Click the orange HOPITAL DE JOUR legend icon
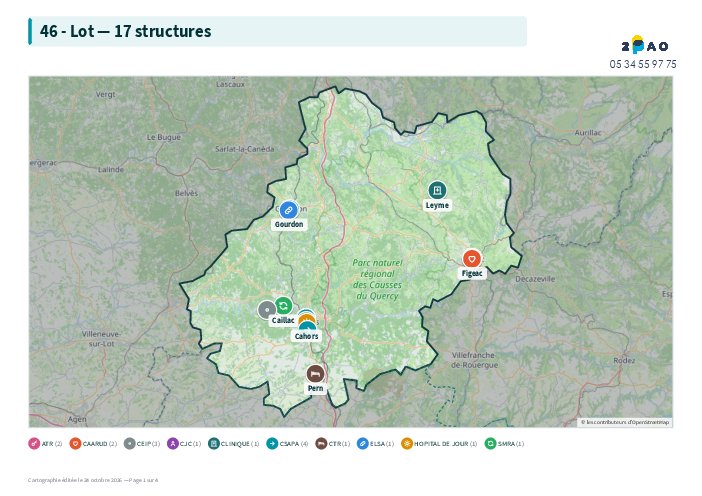The width and height of the screenshot is (702, 496). click(407, 444)
